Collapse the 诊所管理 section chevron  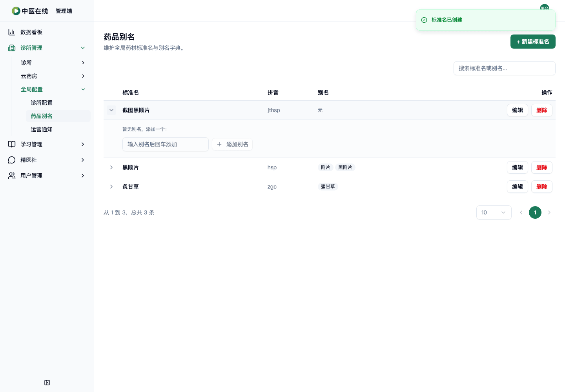point(83,48)
